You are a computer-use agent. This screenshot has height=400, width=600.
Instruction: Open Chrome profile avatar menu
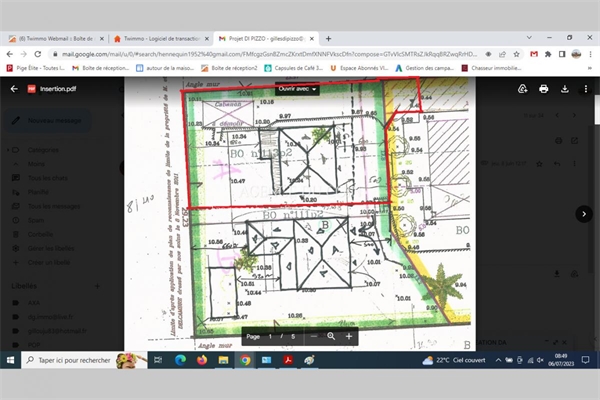click(x=576, y=54)
